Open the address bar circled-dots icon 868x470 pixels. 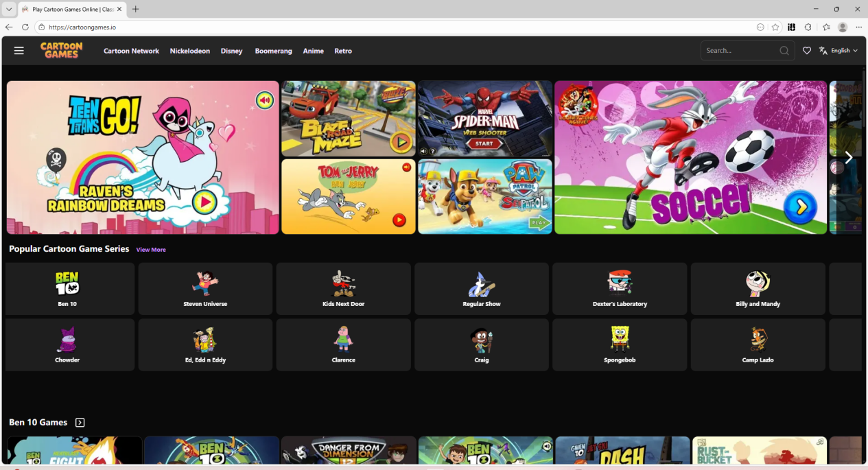(x=760, y=27)
